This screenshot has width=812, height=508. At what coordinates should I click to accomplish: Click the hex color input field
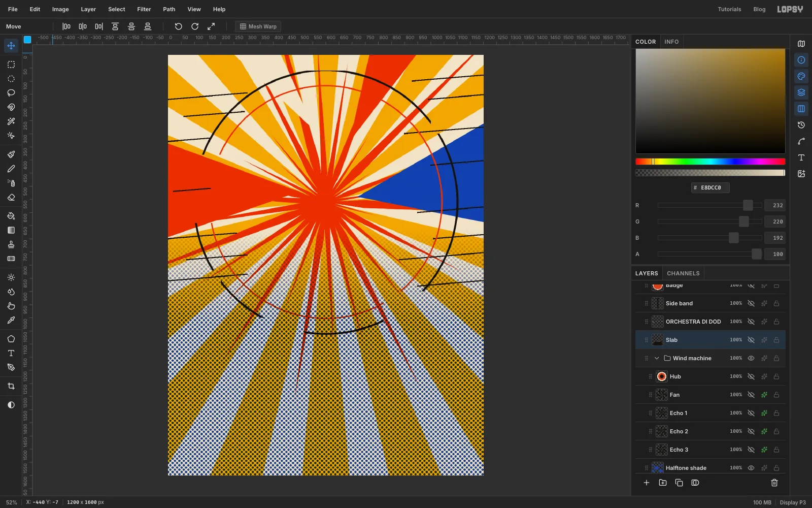click(710, 187)
